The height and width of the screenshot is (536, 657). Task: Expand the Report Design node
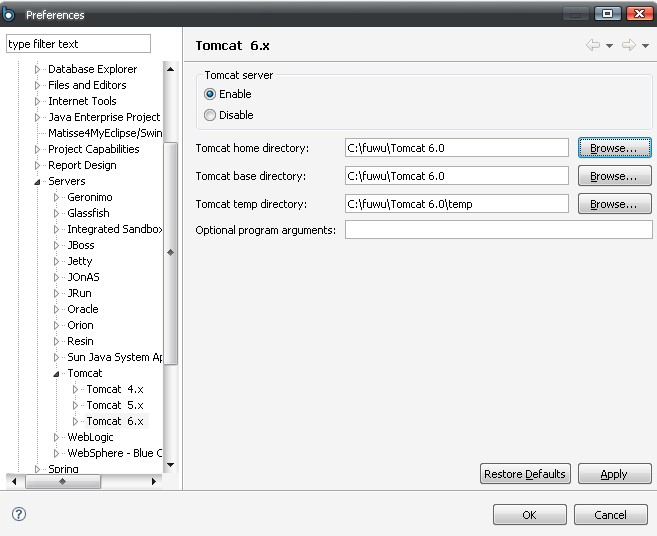point(37,165)
